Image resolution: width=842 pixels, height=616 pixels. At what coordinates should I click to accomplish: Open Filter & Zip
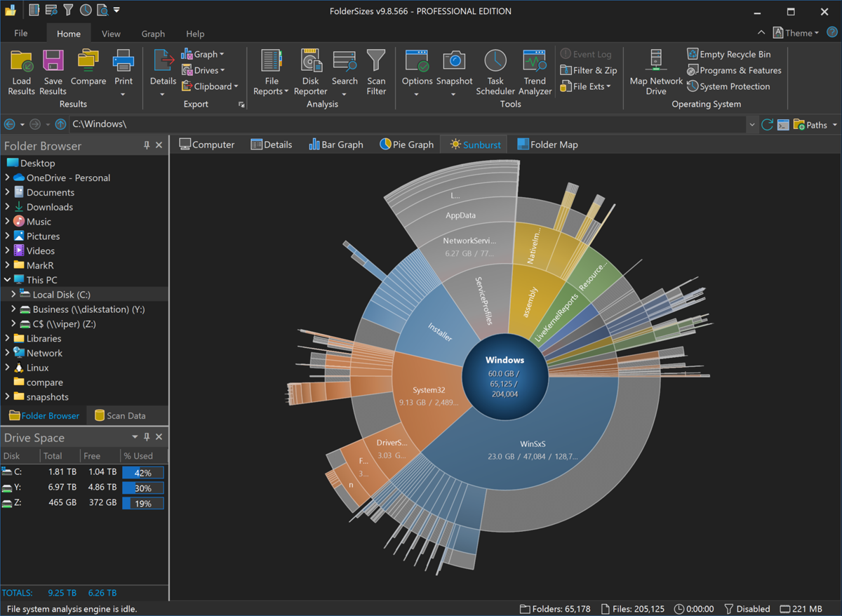pos(589,70)
